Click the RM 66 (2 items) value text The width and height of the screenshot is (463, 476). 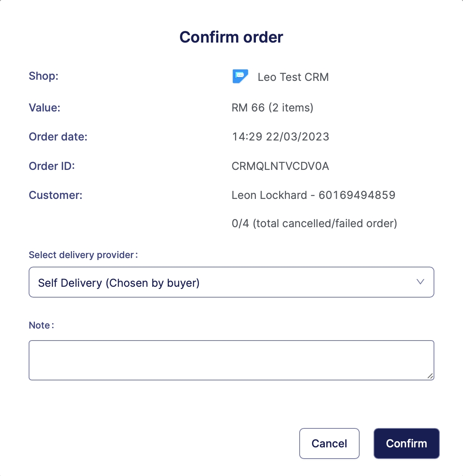[x=272, y=108]
